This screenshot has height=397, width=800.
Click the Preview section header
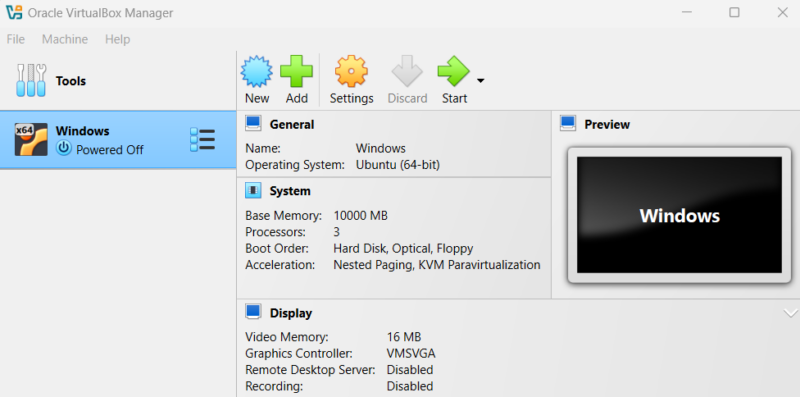607,125
